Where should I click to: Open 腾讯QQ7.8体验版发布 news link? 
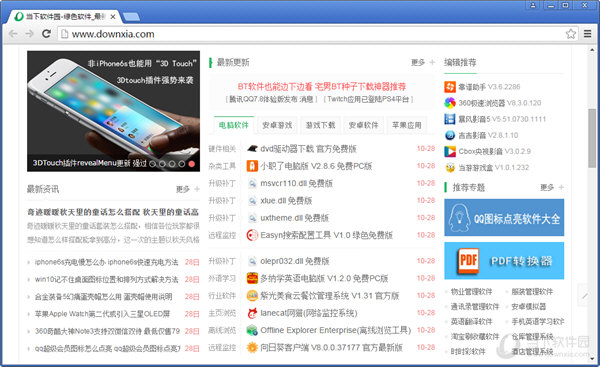coord(271,99)
